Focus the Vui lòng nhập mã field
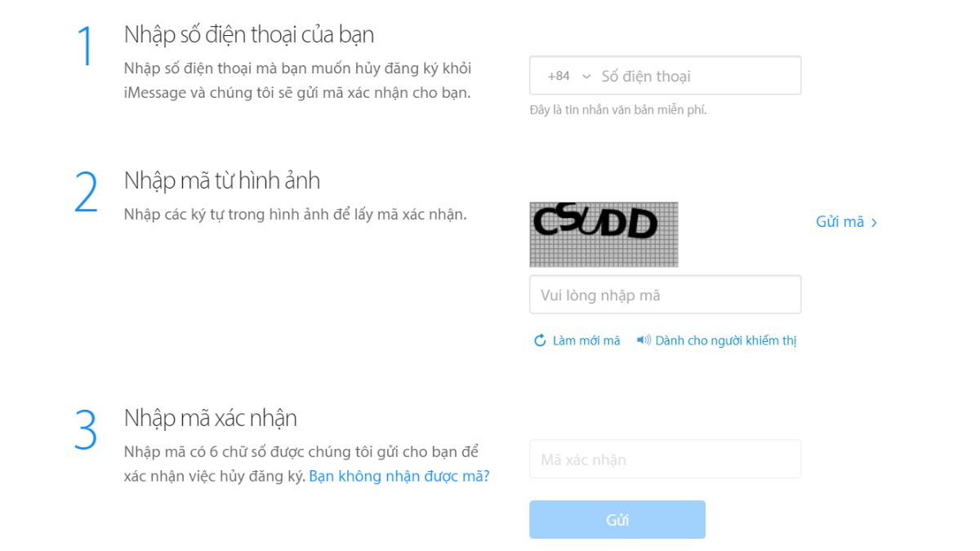This screenshot has height=551, width=980. (665, 295)
